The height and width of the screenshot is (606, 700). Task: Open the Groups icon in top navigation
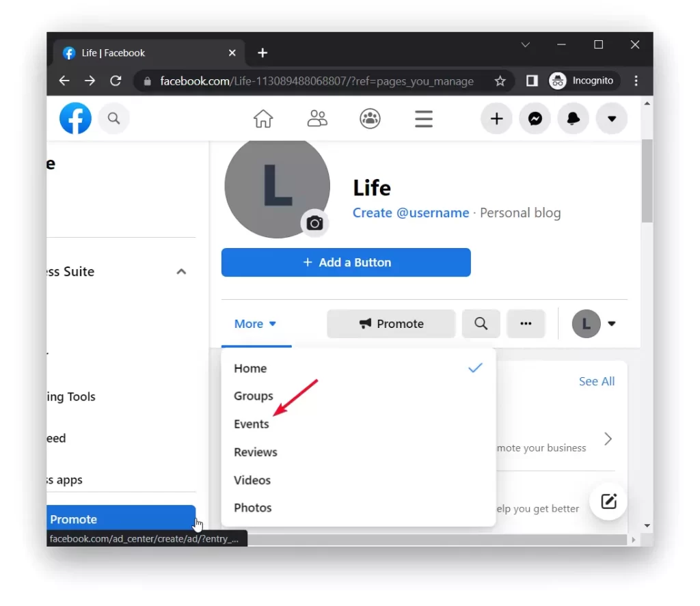tap(370, 119)
